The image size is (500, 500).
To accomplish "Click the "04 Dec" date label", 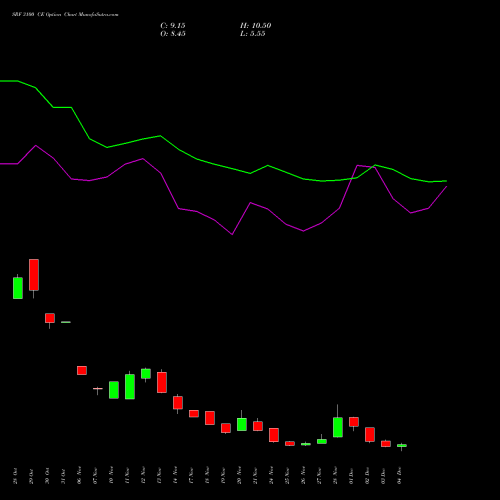I will click(x=399, y=476).
